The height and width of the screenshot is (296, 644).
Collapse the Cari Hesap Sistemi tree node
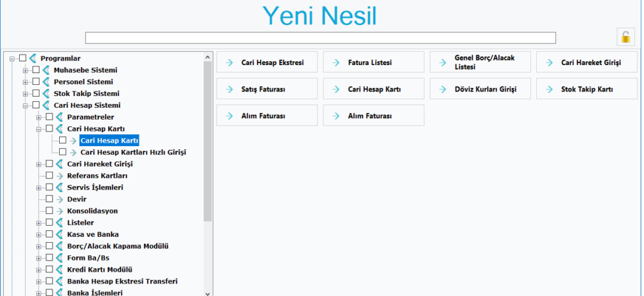pos(26,105)
